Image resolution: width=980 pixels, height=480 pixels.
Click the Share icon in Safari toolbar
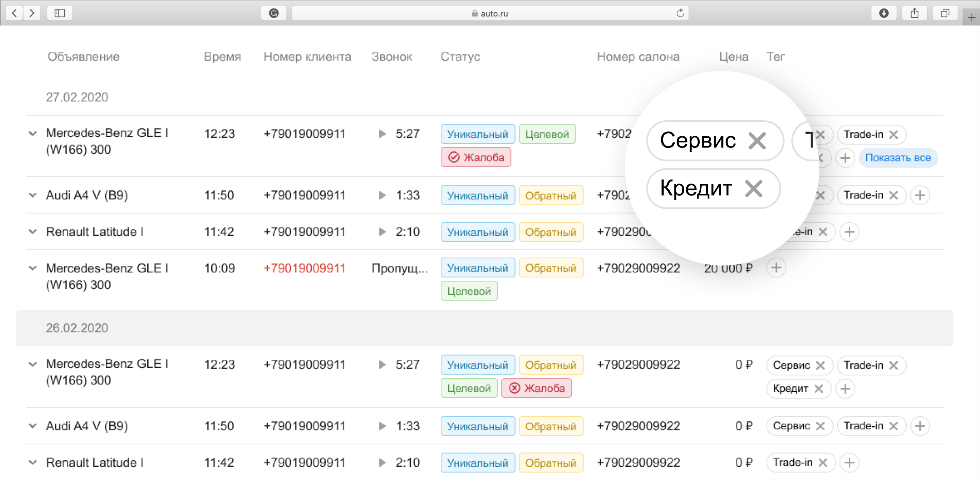[x=915, y=13]
